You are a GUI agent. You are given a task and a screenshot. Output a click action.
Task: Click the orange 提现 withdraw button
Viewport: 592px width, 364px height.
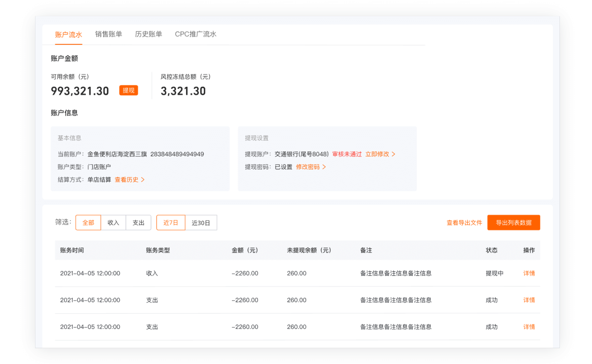(x=128, y=90)
